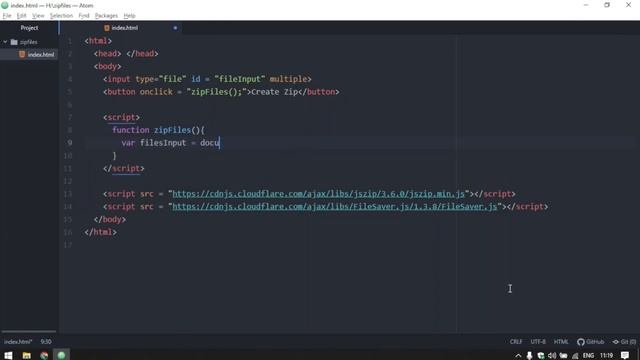
Task: Click the opening <script> tag on line 7
Action: 122,118
